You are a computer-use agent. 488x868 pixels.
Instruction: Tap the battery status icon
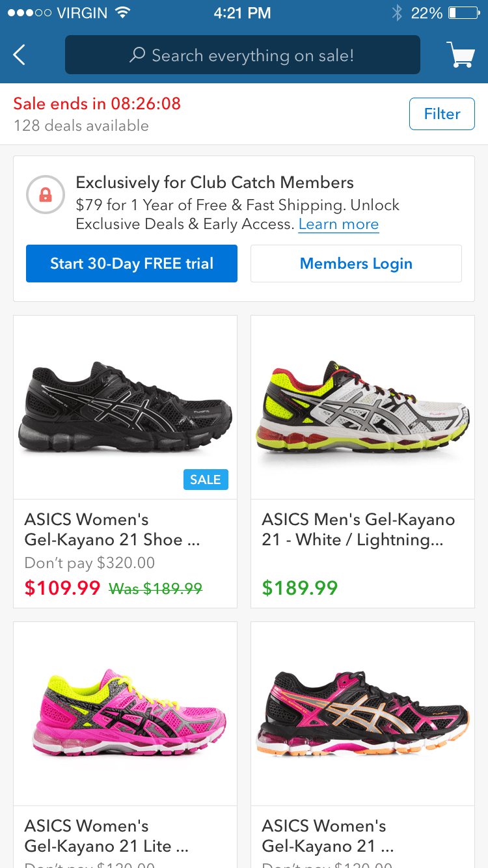(463, 13)
